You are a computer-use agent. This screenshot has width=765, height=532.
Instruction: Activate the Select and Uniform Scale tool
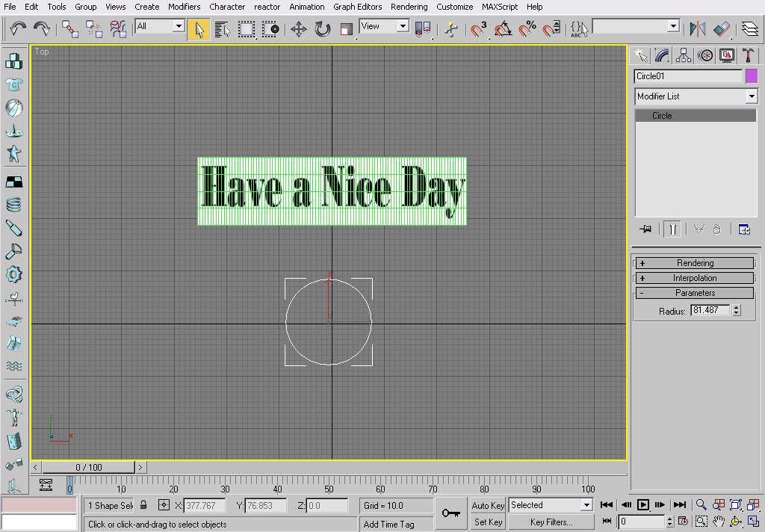[347, 29]
